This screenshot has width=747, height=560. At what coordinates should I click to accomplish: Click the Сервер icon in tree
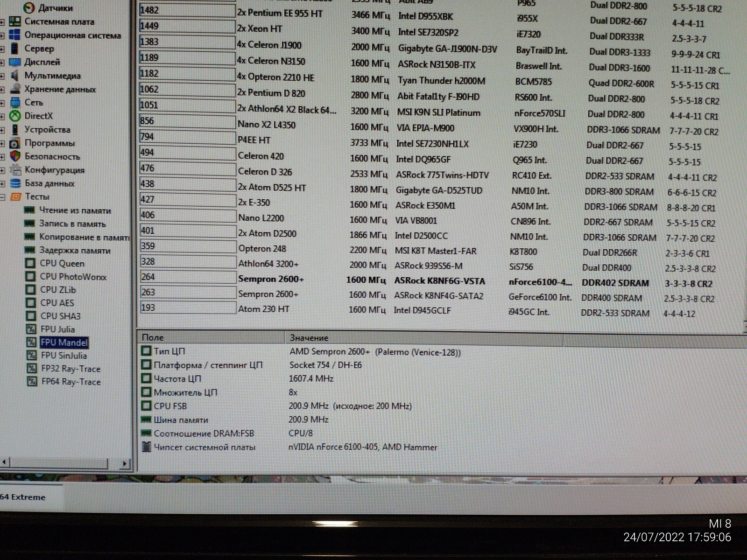tap(15, 49)
